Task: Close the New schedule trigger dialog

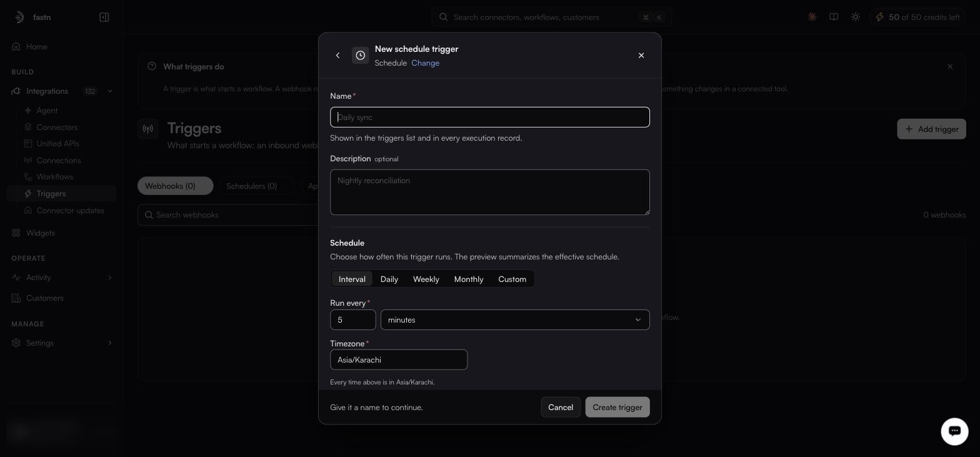Action: pos(641,56)
